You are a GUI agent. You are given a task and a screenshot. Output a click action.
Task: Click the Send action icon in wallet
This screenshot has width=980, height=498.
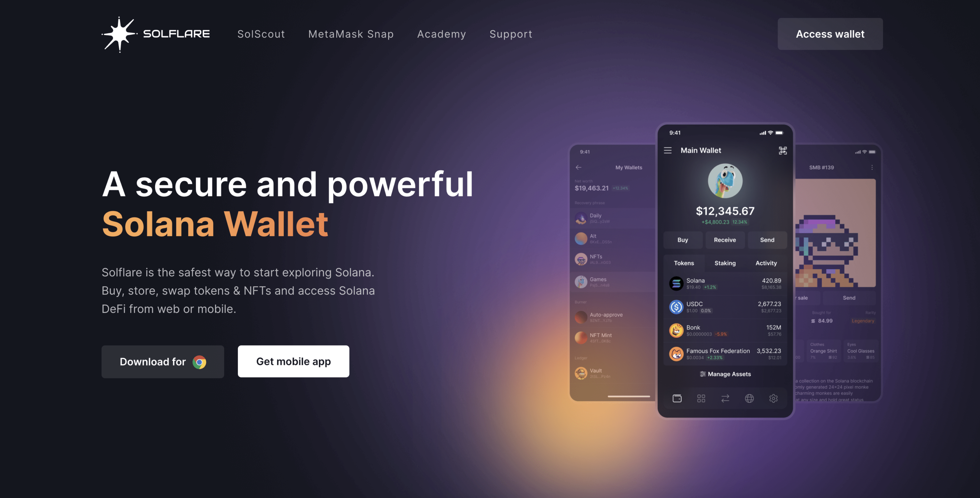pos(767,240)
